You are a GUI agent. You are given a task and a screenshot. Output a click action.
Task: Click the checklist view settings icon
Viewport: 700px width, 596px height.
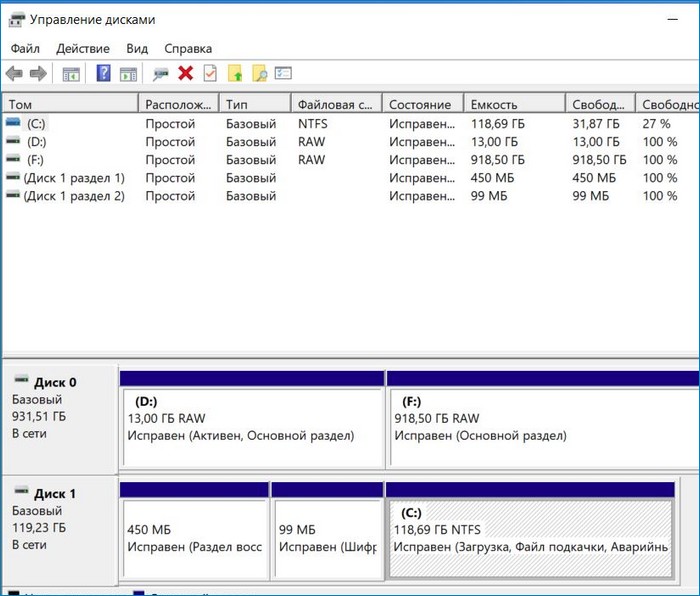point(283,73)
